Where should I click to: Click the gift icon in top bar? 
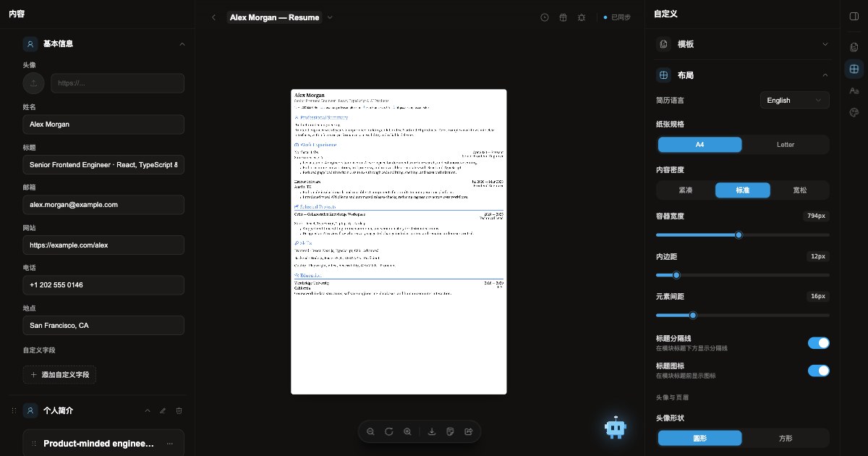tap(563, 17)
